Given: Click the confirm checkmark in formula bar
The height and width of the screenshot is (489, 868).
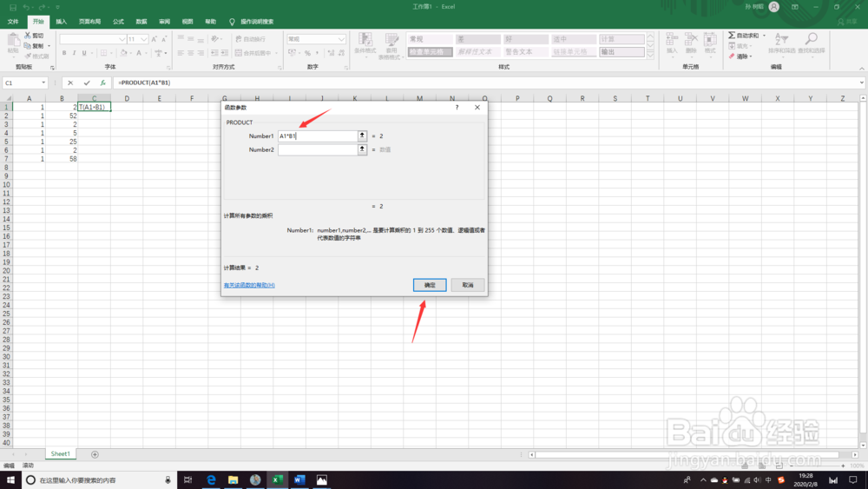Looking at the screenshot, I should (x=87, y=83).
